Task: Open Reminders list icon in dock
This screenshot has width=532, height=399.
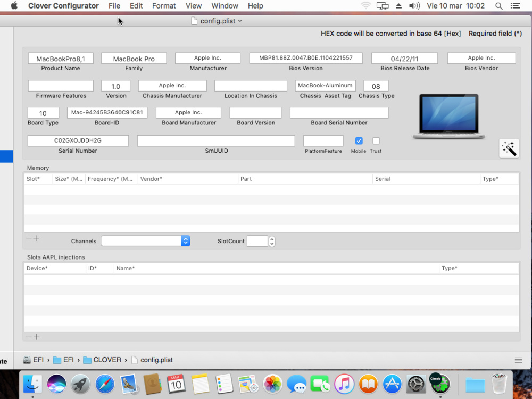Action: (225, 384)
